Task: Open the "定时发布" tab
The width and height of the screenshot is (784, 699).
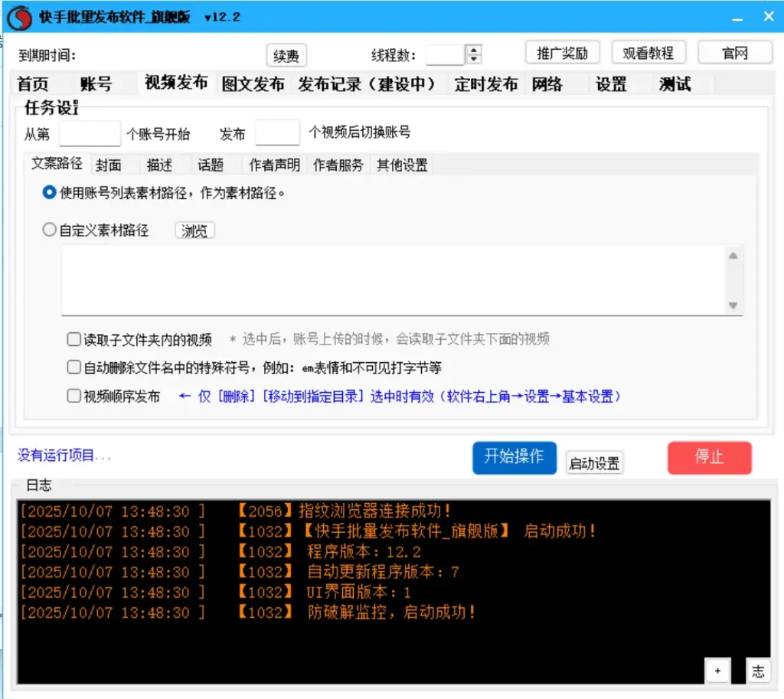Action: 485,84
